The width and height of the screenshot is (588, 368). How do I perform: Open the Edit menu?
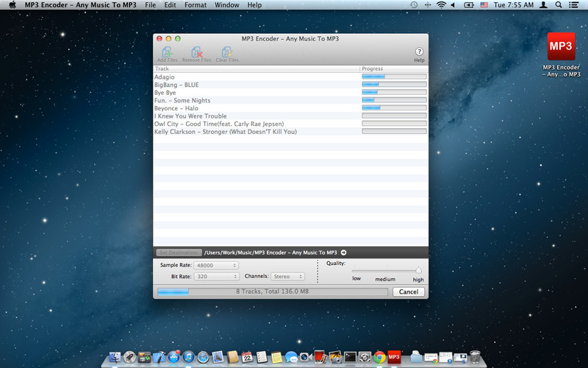170,5
